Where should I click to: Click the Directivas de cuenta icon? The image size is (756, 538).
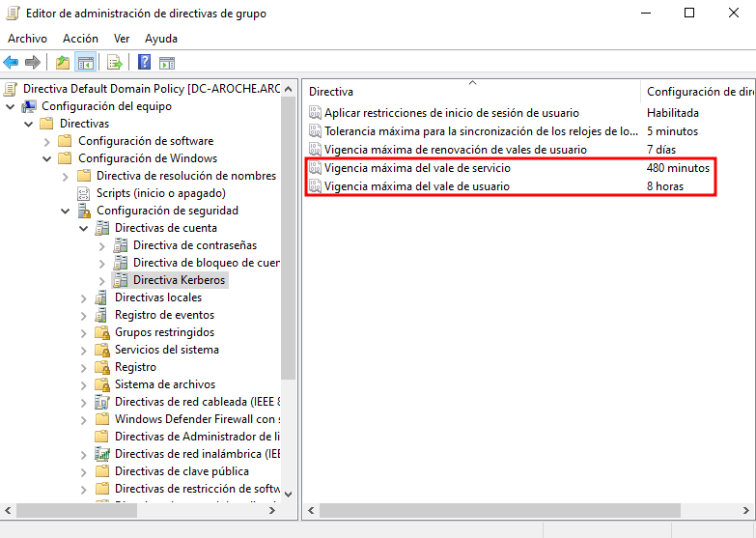pyautogui.click(x=102, y=228)
